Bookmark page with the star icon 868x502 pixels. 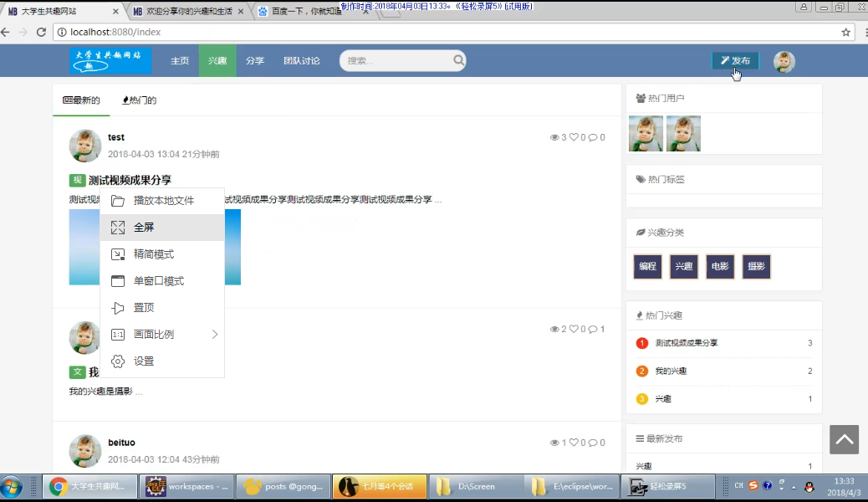click(x=846, y=32)
